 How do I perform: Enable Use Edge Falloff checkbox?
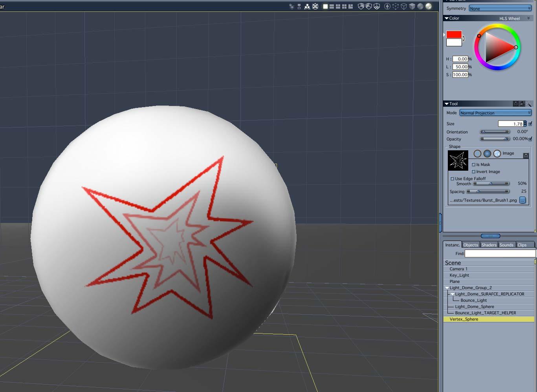(452, 179)
